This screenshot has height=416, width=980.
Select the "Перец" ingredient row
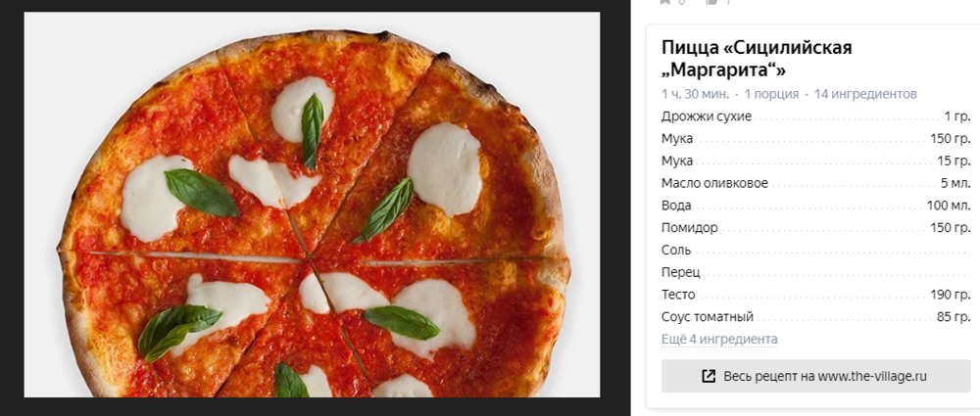coord(815,272)
